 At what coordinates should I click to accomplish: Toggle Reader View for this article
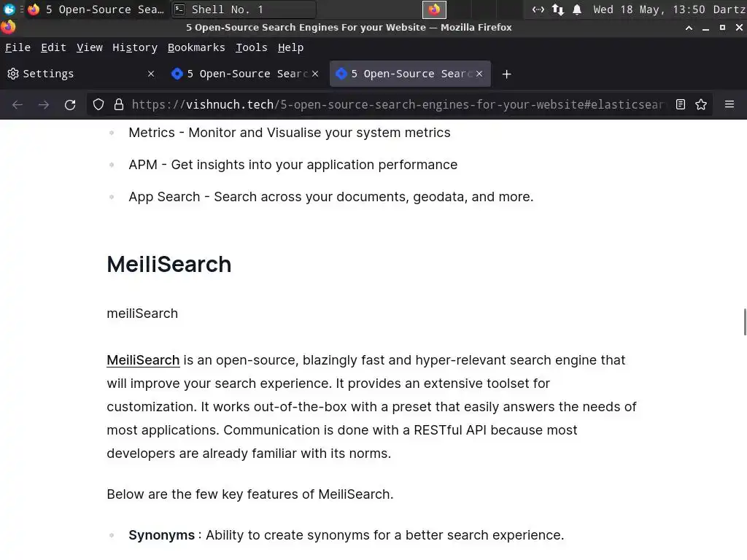tap(680, 104)
